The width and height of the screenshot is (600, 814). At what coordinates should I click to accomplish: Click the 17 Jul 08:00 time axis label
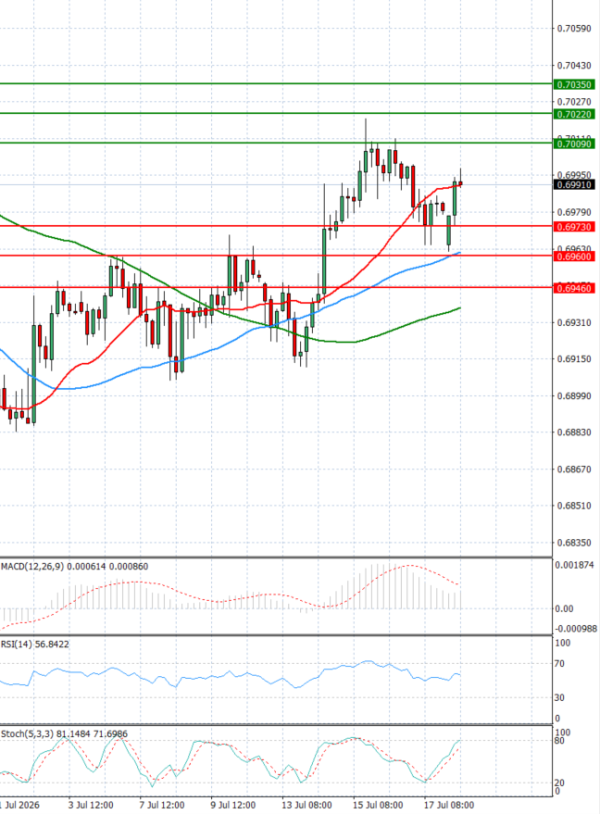449,805
